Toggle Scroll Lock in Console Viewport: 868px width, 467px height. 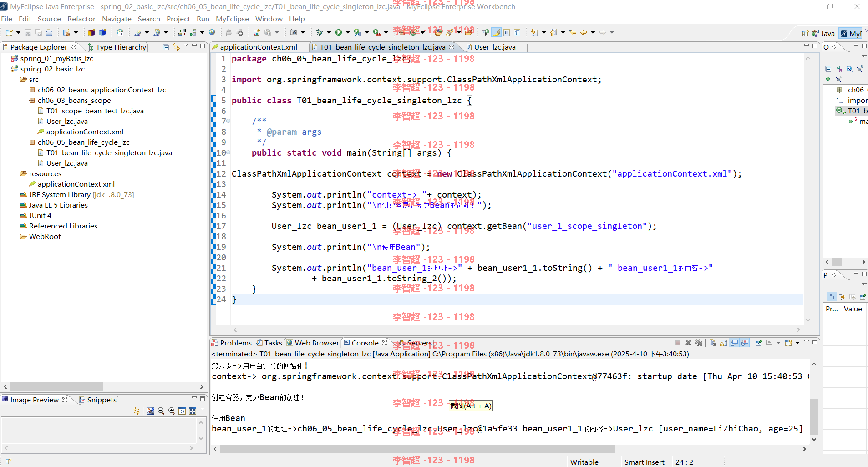point(723,343)
